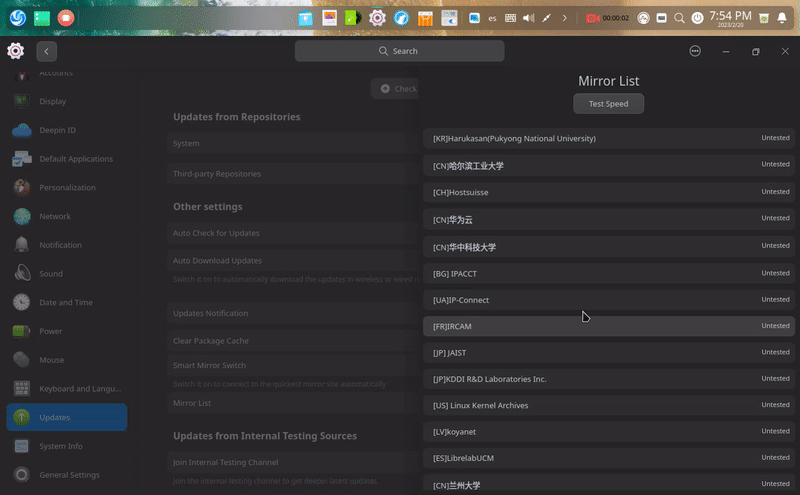Click the Mouse icon in sidebar

21,360
